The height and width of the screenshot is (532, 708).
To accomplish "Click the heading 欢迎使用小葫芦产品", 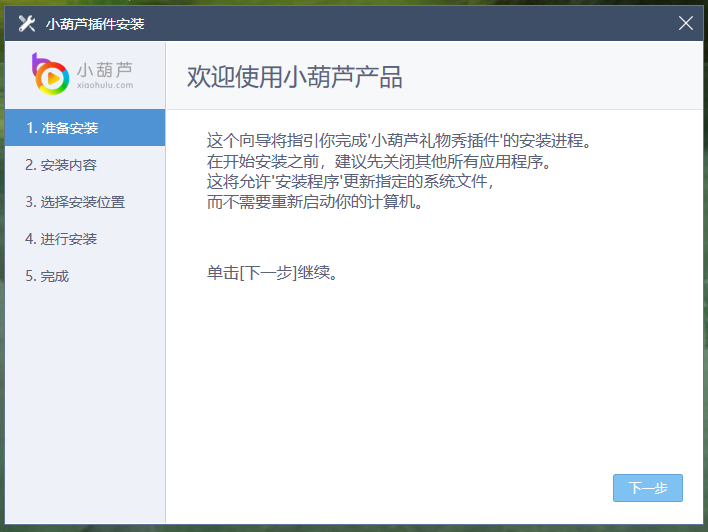I will [294, 77].
